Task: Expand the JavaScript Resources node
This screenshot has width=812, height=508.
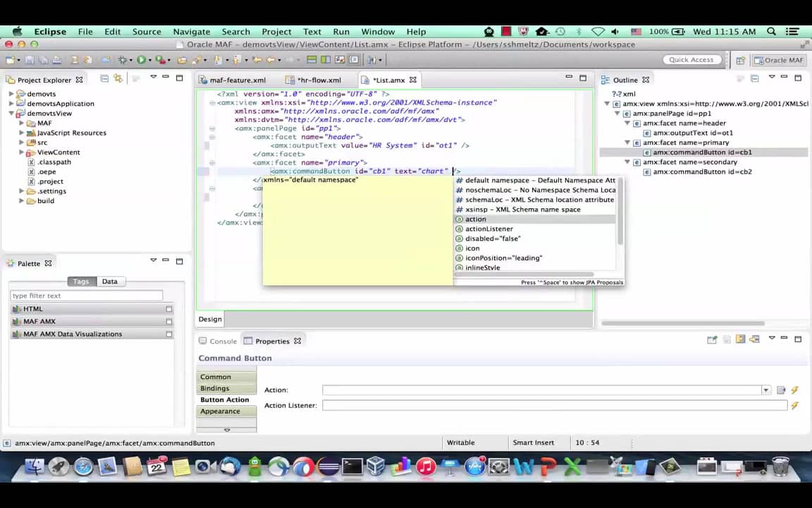Action: [x=21, y=133]
